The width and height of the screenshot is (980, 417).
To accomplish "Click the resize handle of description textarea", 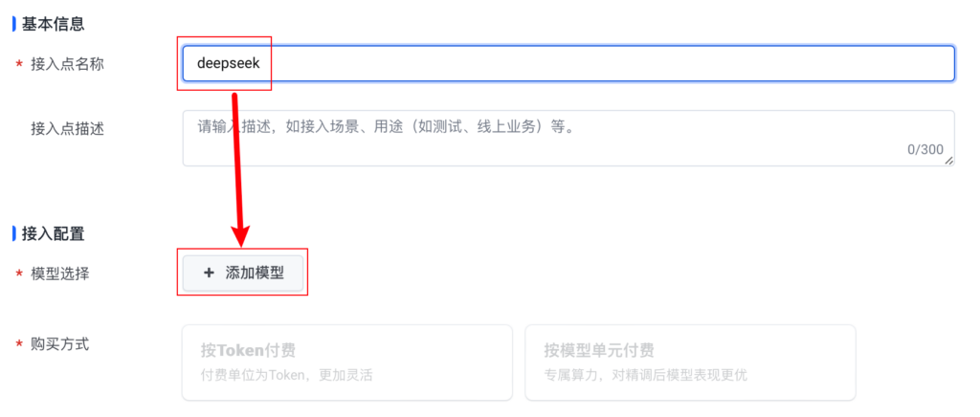I will point(948,161).
